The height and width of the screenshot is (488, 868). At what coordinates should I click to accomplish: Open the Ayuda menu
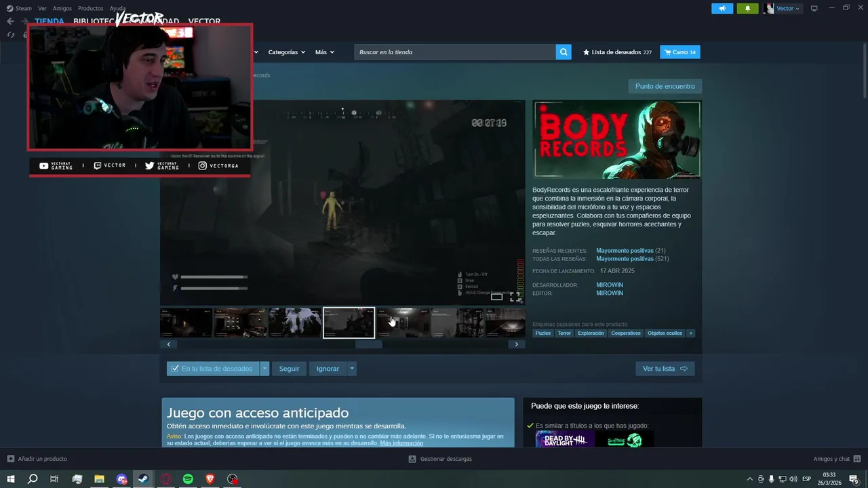coord(118,8)
